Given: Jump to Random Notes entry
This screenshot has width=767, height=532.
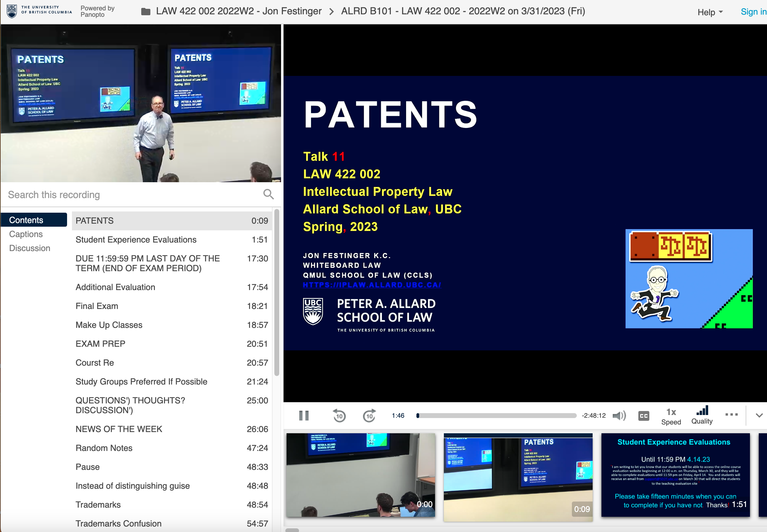Looking at the screenshot, I should click(x=172, y=448).
